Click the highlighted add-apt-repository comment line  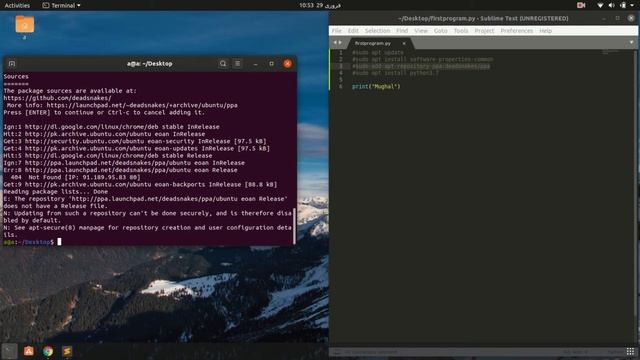[x=421, y=66]
